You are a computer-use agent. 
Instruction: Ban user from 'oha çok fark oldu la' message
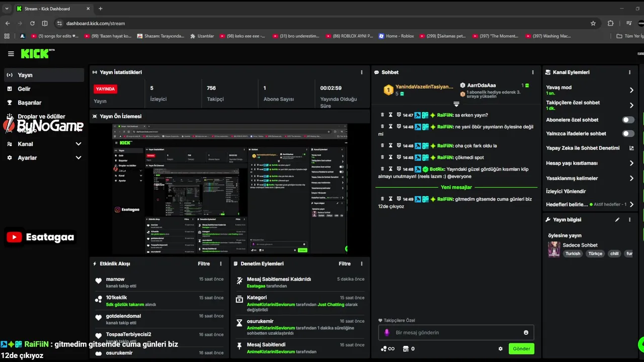click(398, 145)
